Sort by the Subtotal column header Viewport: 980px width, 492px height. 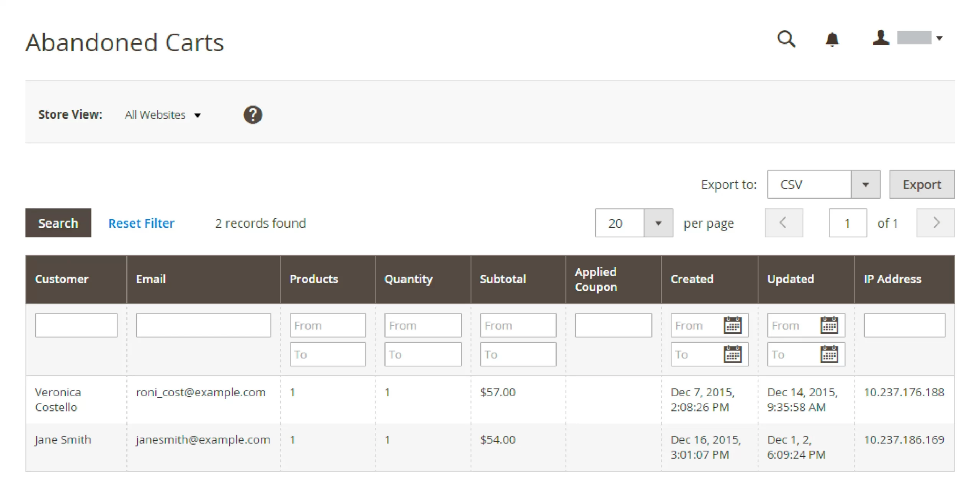[x=503, y=279]
